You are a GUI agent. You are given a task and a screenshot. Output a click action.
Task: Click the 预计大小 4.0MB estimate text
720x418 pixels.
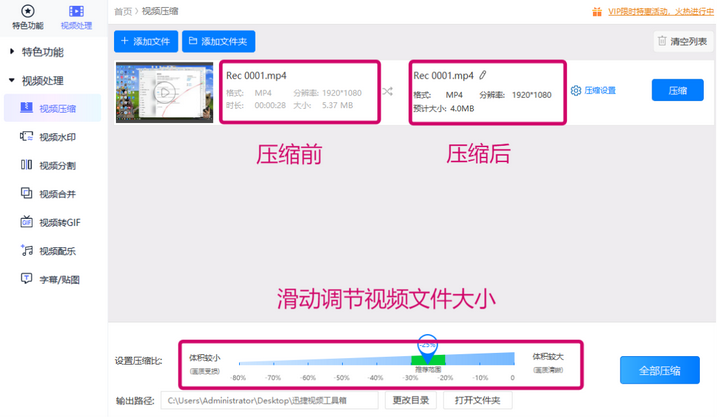444,109
